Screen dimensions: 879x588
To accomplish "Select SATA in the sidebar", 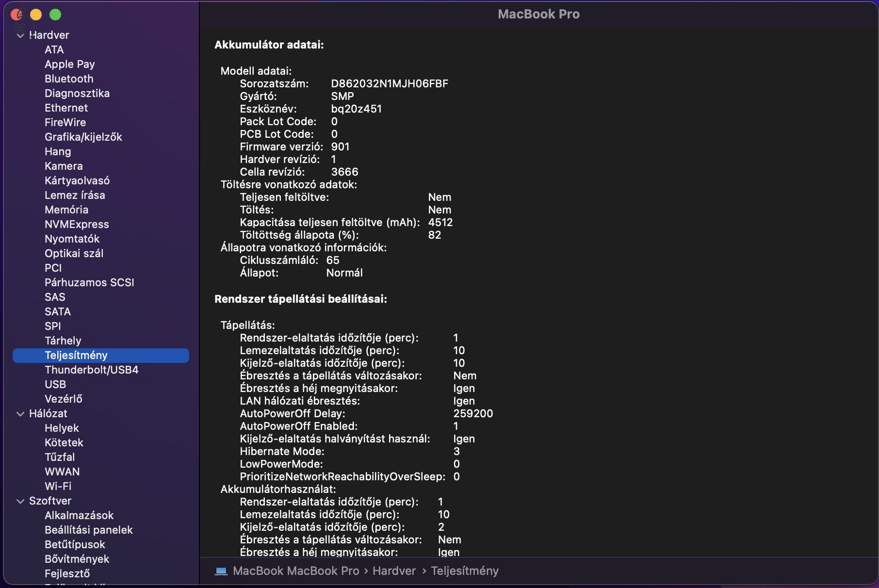I will pos(58,311).
